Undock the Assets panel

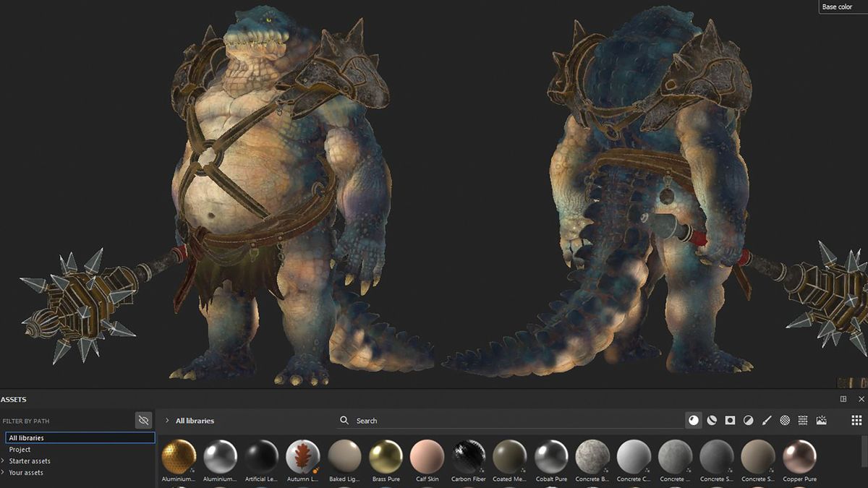pos(843,399)
